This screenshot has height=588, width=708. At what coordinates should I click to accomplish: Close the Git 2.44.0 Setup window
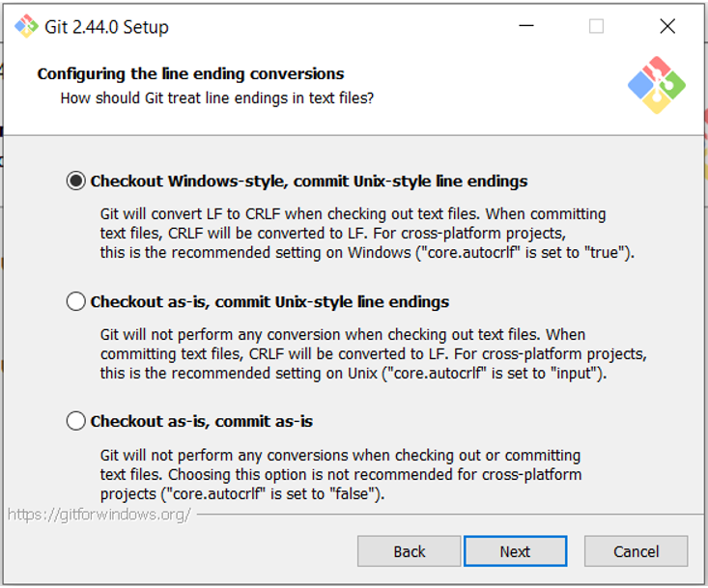tap(667, 26)
